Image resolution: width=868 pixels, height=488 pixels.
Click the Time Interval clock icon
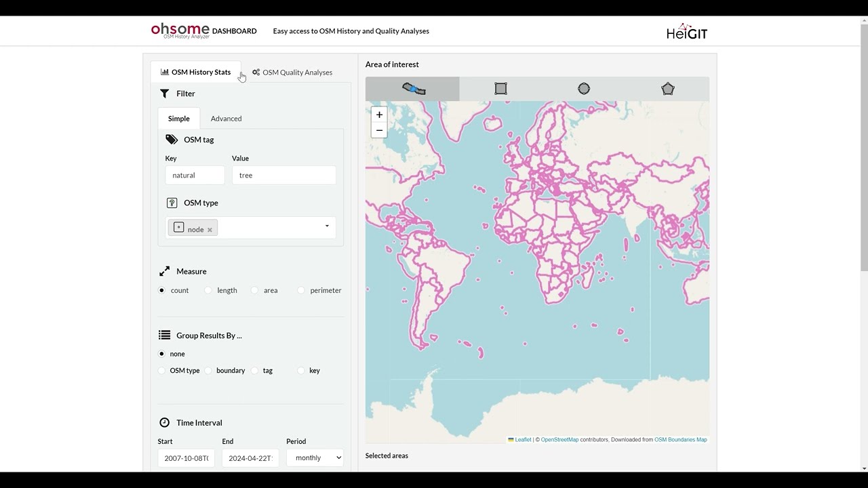pos(164,422)
